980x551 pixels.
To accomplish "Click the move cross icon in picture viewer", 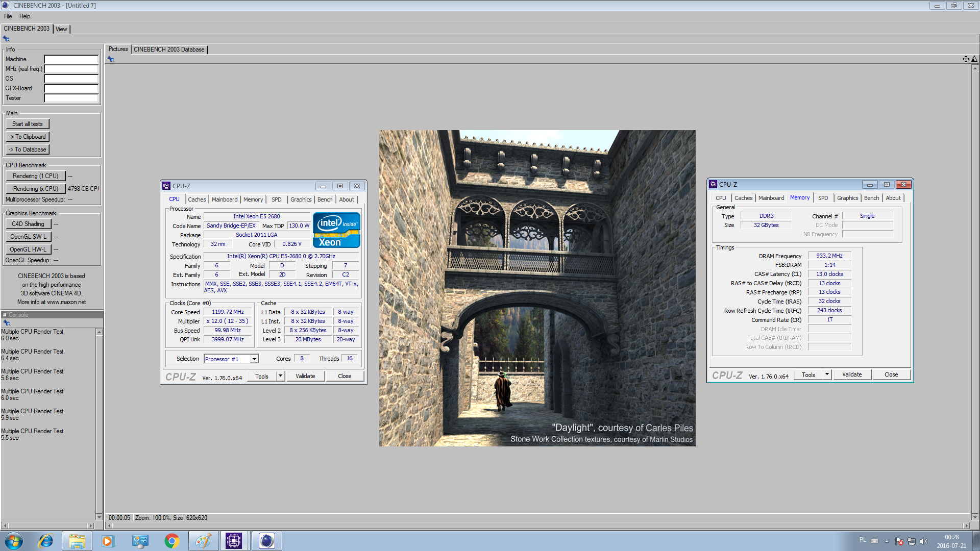I will click(966, 59).
